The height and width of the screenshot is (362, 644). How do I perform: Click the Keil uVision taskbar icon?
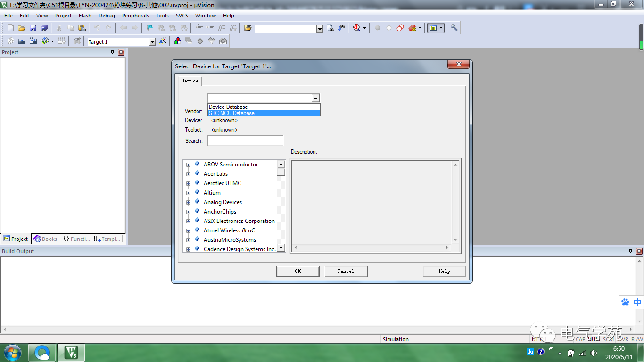click(x=71, y=353)
